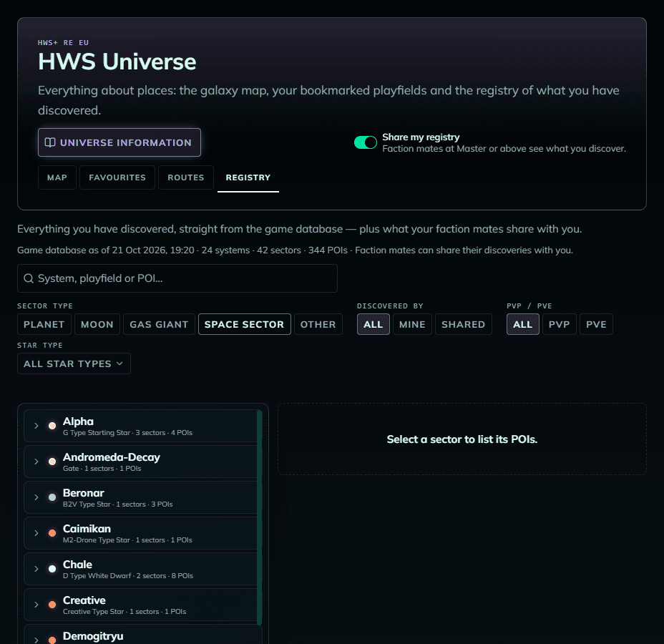Filter sector type by Gas Giant
The height and width of the screenshot is (644, 664).
coord(159,324)
